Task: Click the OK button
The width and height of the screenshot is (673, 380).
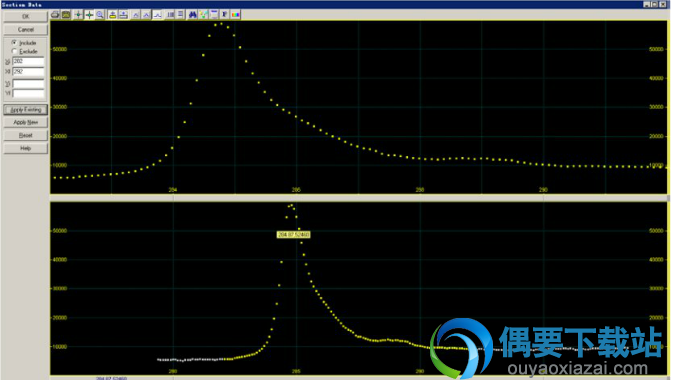Action: click(26, 17)
